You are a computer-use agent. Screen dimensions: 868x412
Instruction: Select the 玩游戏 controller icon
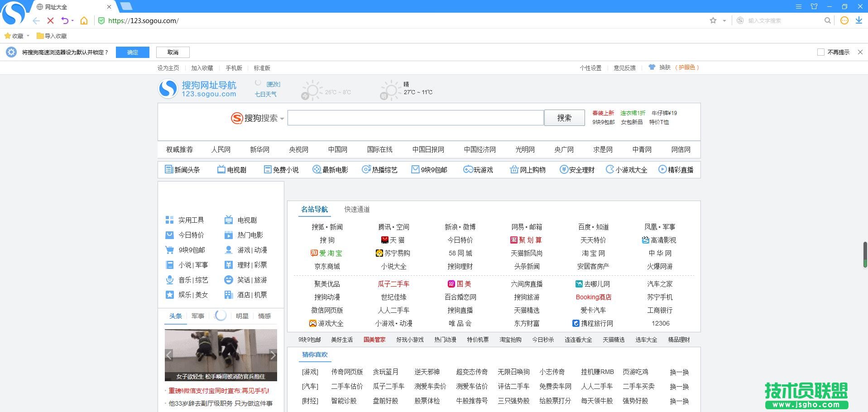tap(467, 169)
